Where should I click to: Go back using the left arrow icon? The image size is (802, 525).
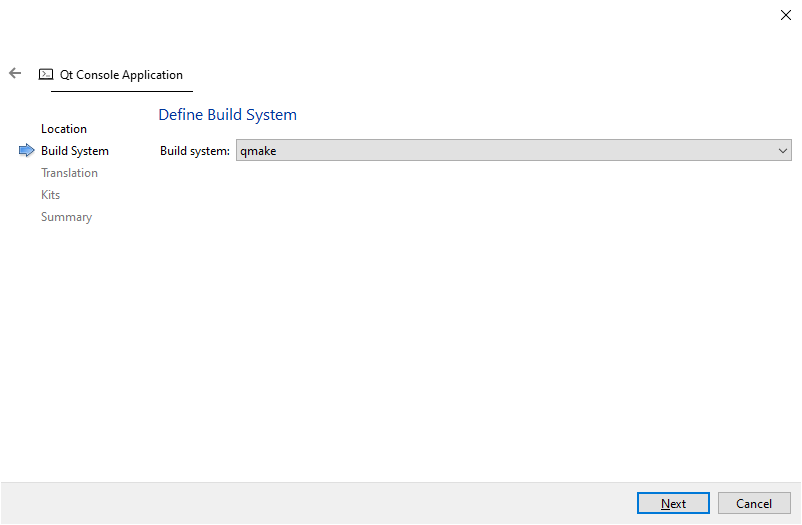click(15, 73)
